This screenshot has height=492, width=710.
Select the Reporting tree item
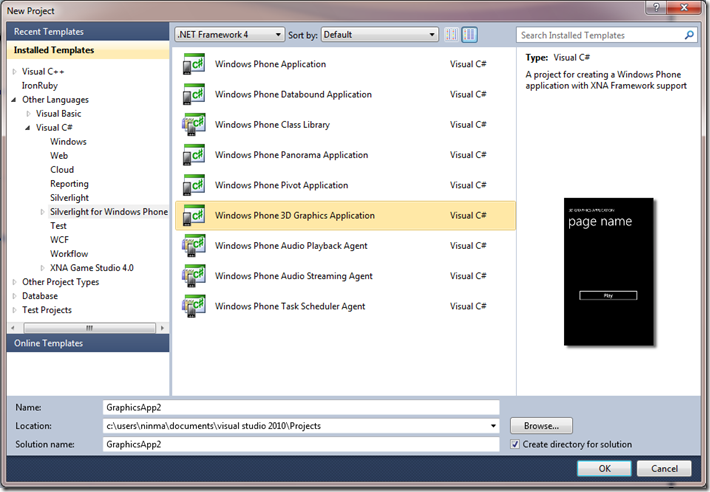69,184
